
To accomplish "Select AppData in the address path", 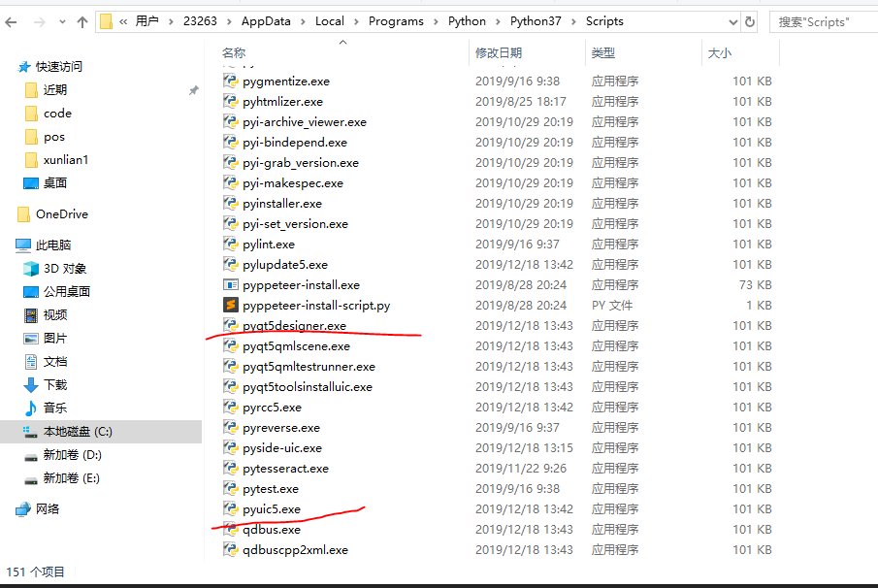I will (x=266, y=21).
